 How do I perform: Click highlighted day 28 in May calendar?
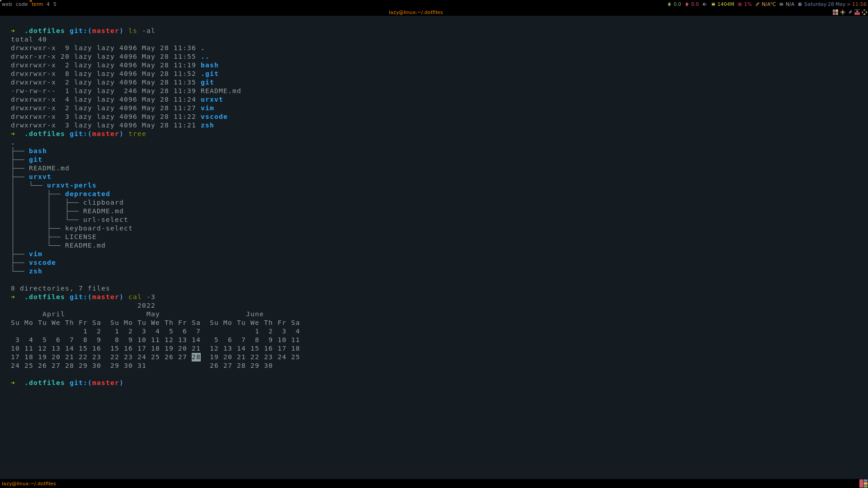(x=196, y=357)
